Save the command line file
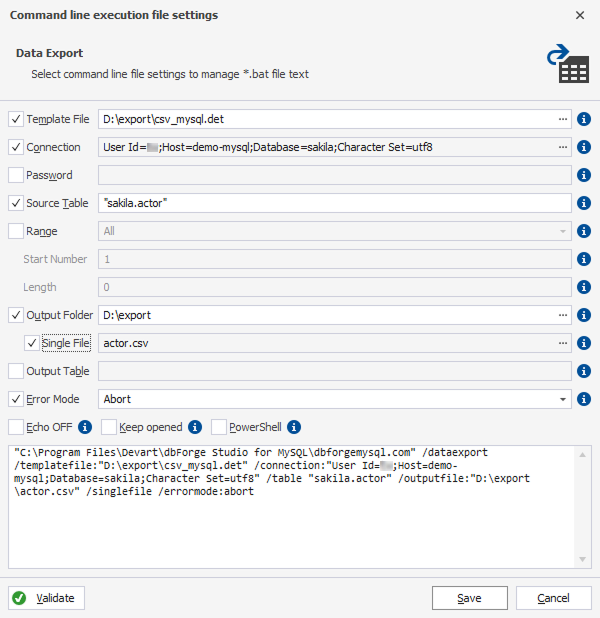Image resolution: width=600 pixels, height=618 pixels. (470, 598)
